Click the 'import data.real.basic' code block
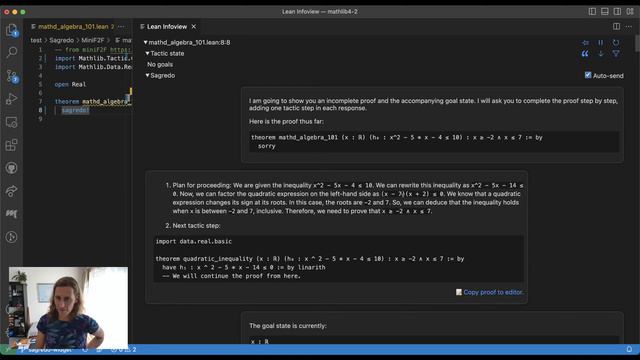The image size is (640, 360). pyautogui.click(x=338, y=259)
